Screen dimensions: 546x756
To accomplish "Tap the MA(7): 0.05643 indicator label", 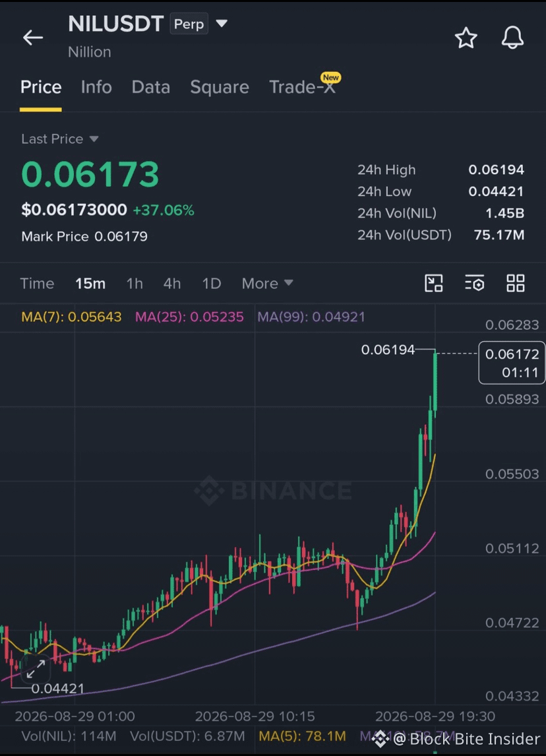I will point(71,317).
